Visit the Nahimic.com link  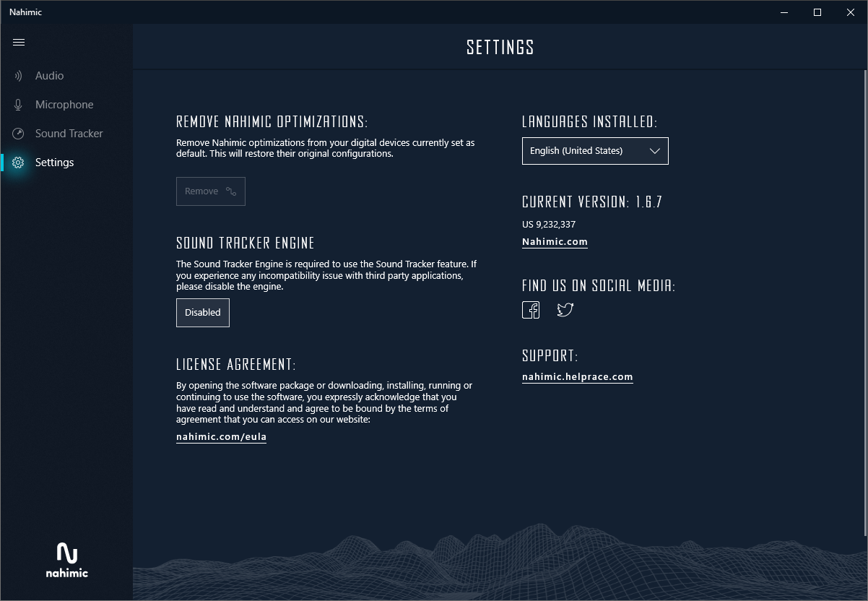[x=555, y=242]
